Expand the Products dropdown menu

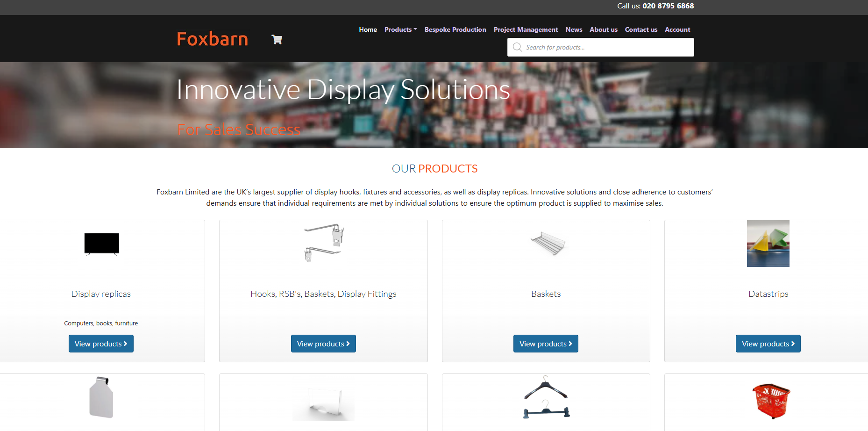pyautogui.click(x=400, y=29)
